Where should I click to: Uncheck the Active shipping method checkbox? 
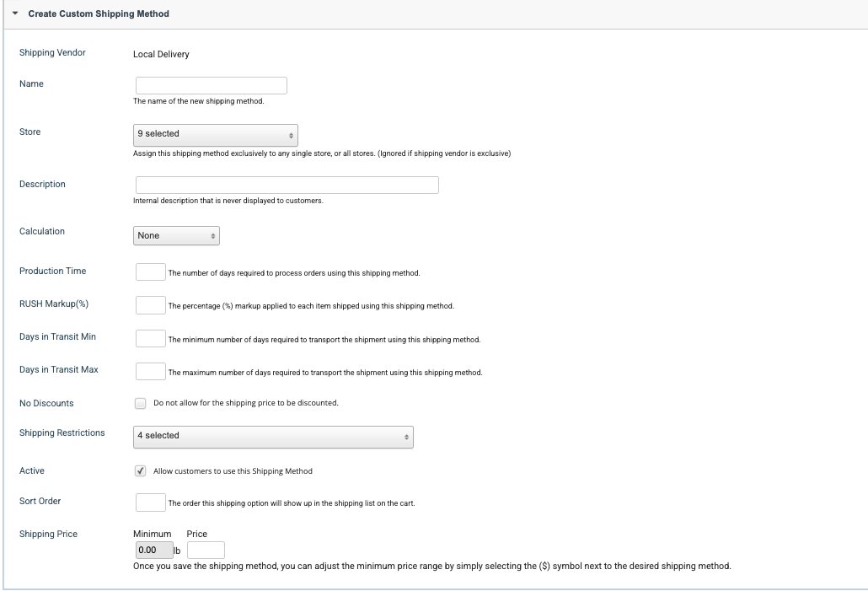pyautogui.click(x=140, y=470)
